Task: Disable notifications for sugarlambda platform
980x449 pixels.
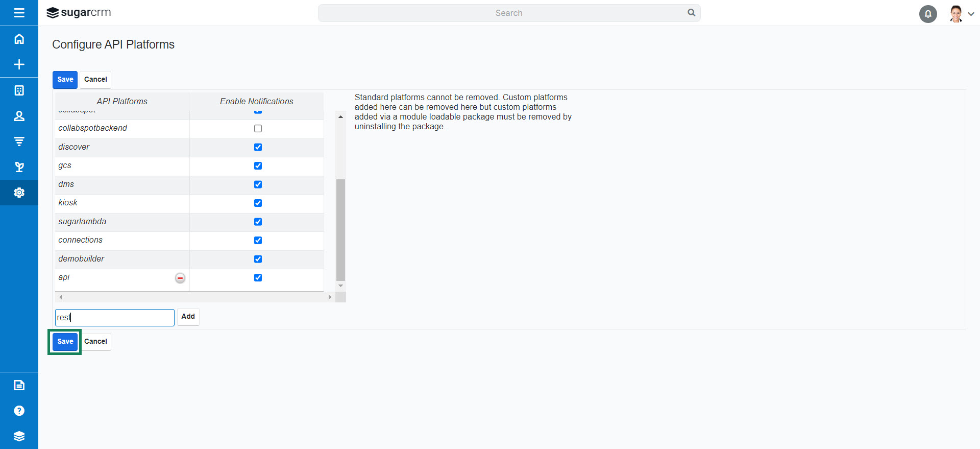Action: tap(258, 222)
